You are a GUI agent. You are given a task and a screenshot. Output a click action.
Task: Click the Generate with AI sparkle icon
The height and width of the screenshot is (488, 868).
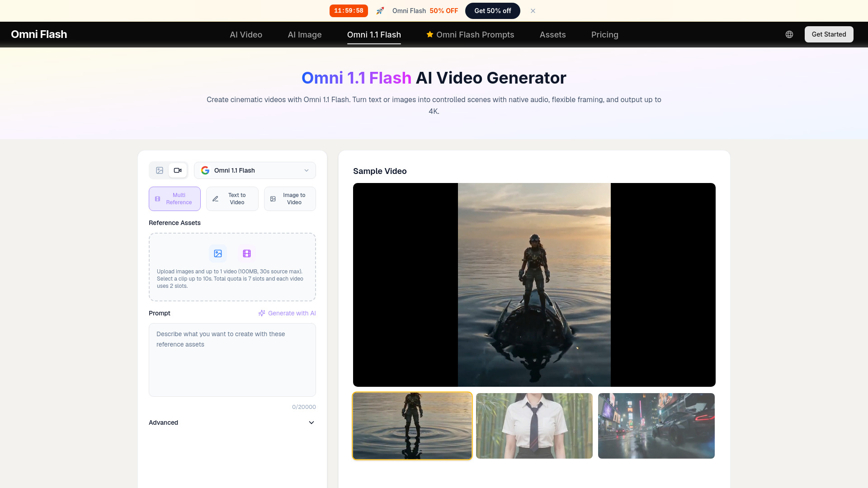click(x=262, y=313)
